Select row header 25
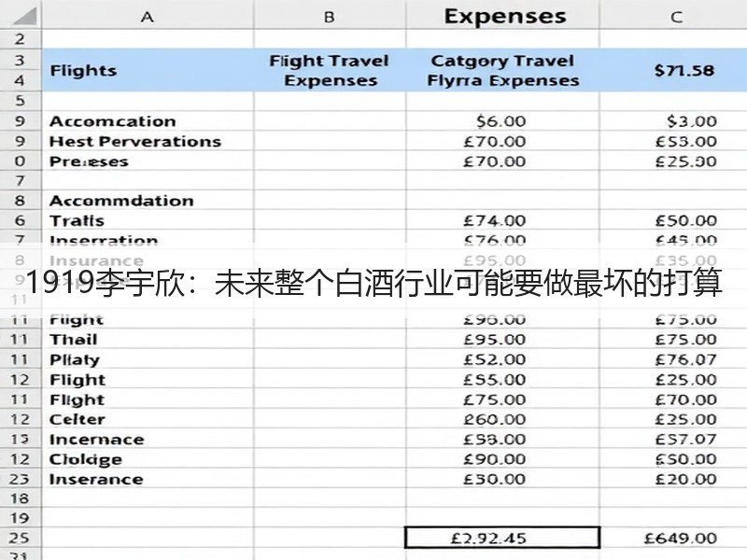747x560 pixels. pos(20,539)
